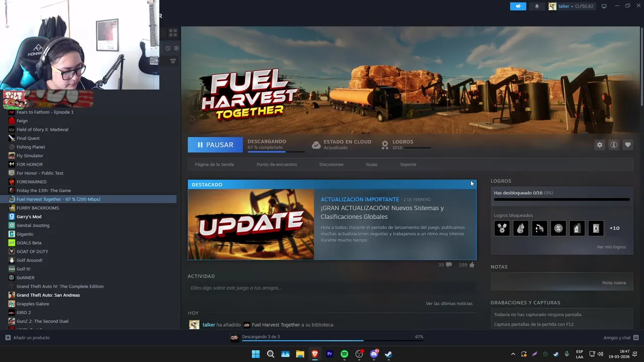Viewport: 644px width, 362px height.
Task: Open the library filter options icon
Action: click(173, 61)
